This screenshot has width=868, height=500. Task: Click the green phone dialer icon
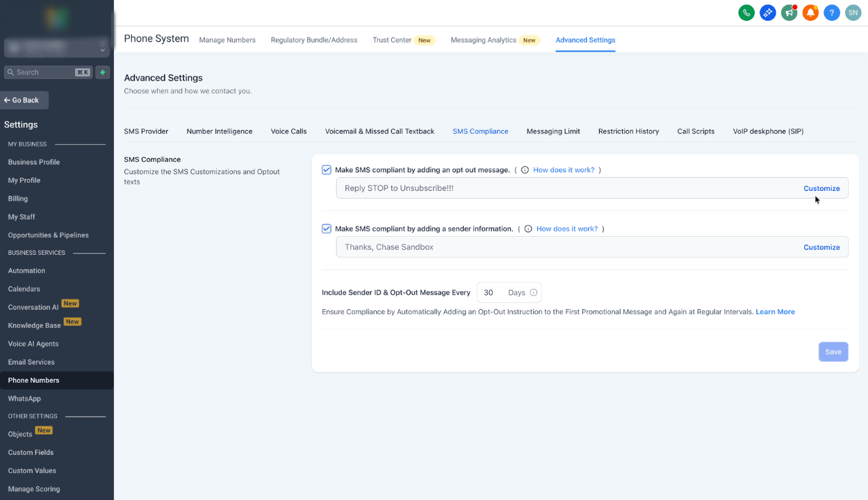(x=746, y=12)
